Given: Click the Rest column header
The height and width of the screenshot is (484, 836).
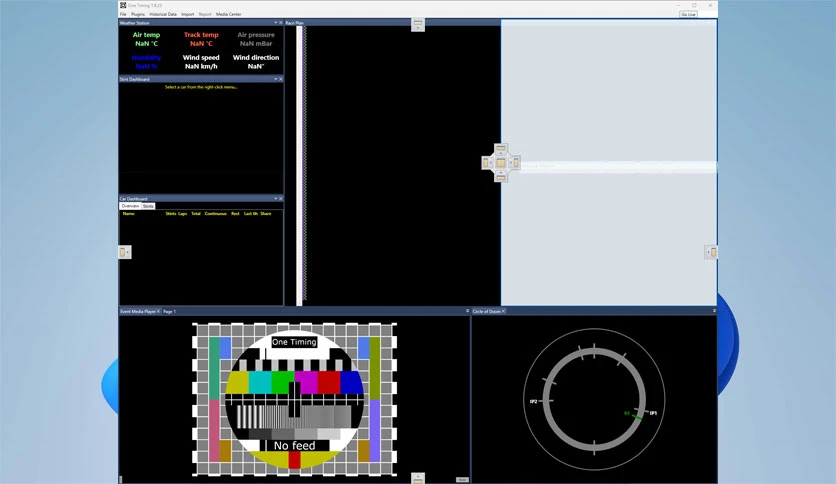Looking at the screenshot, I should pos(235,214).
